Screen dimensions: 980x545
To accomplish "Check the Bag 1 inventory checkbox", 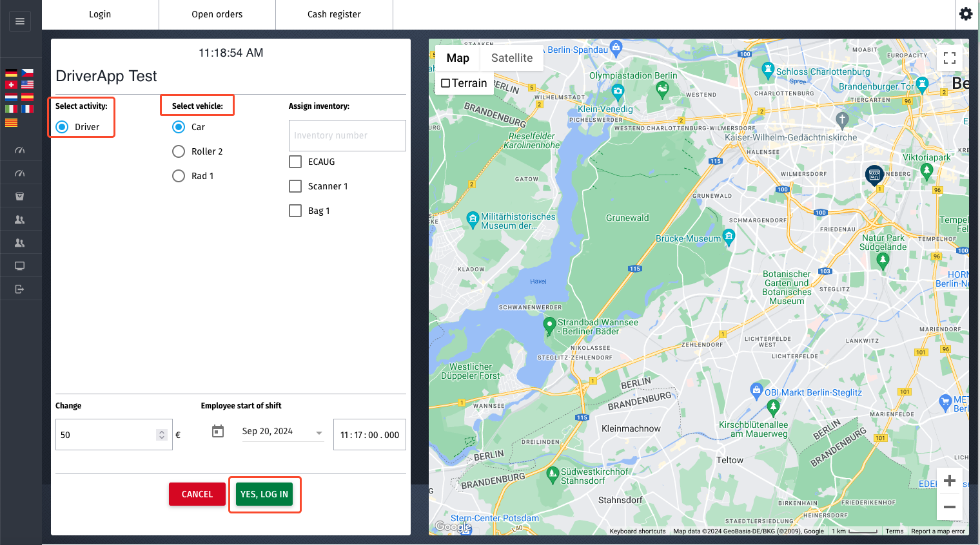I will click(295, 211).
